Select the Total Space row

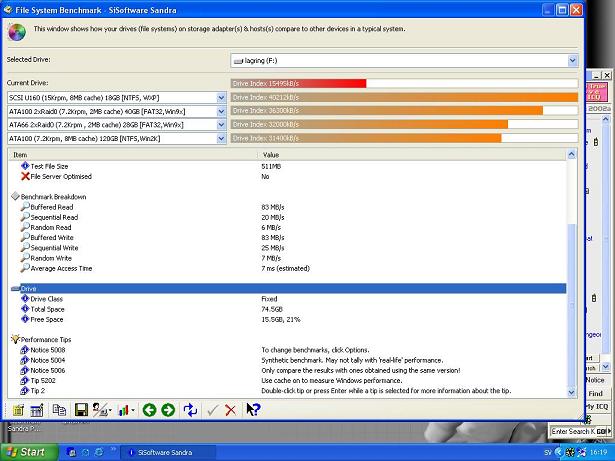(288, 309)
